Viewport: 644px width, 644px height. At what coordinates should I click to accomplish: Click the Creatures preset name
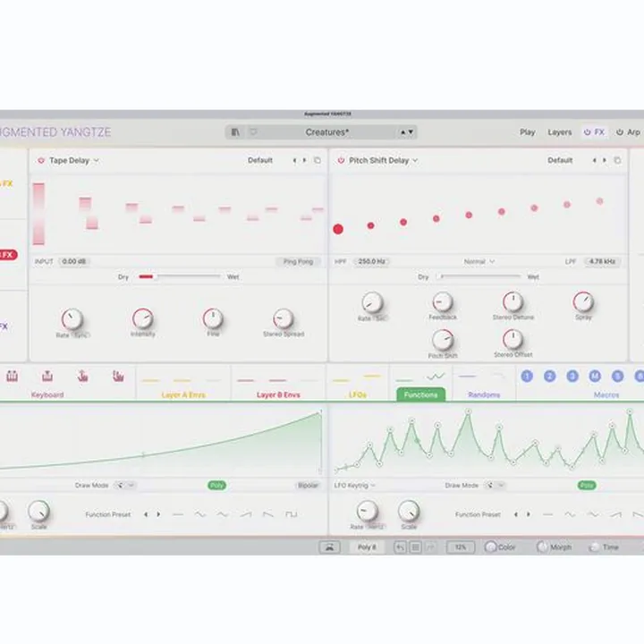[327, 132]
